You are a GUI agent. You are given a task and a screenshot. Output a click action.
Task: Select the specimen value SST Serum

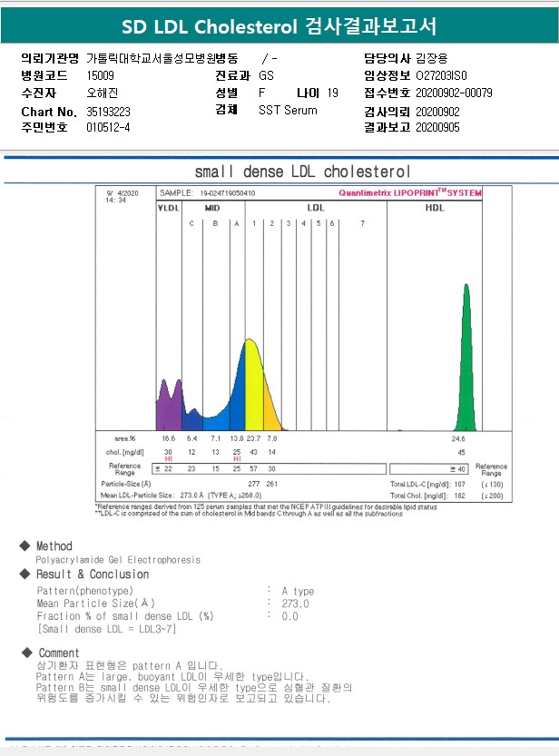(x=288, y=110)
